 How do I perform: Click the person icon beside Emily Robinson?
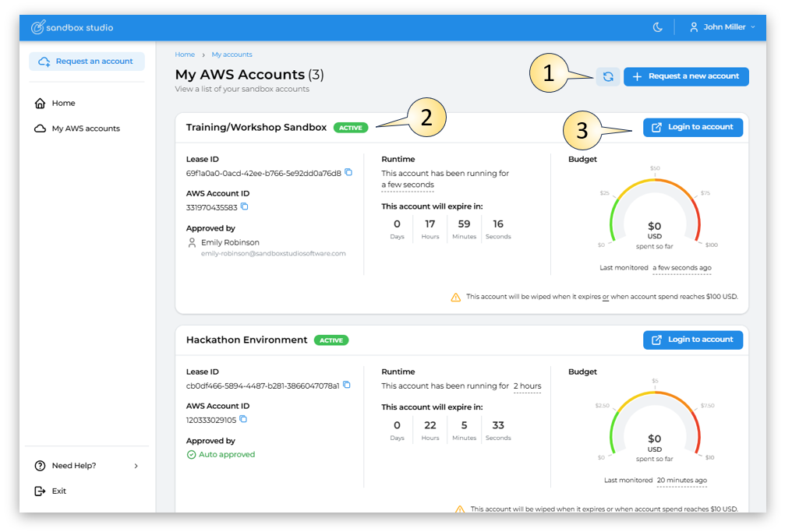click(x=192, y=243)
